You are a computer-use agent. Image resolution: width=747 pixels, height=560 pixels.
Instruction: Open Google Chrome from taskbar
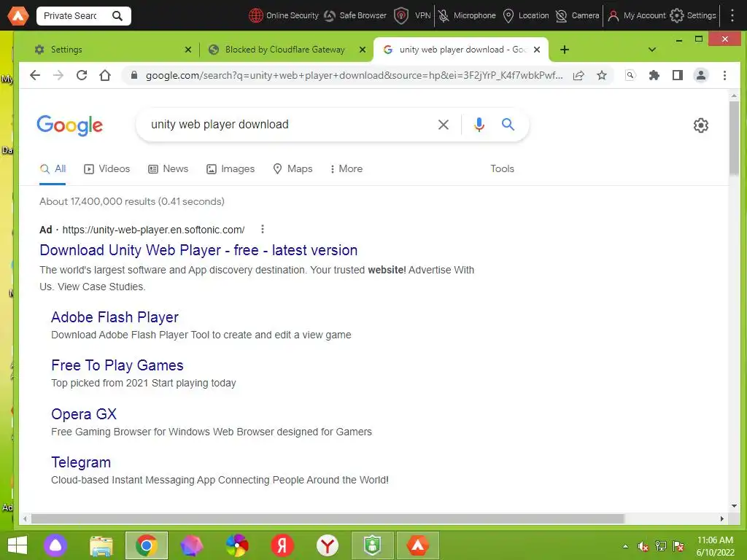coord(146,545)
